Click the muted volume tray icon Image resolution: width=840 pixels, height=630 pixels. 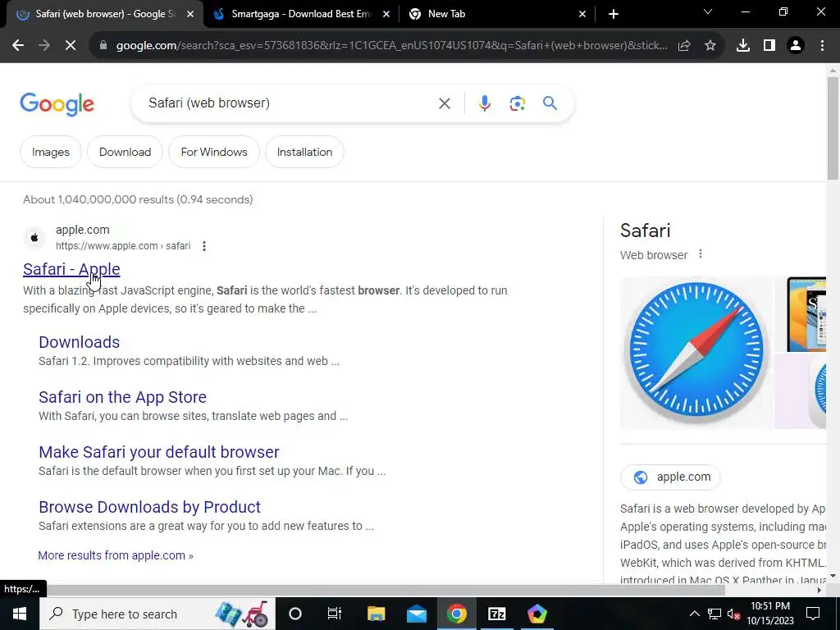click(x=733, y=614)
